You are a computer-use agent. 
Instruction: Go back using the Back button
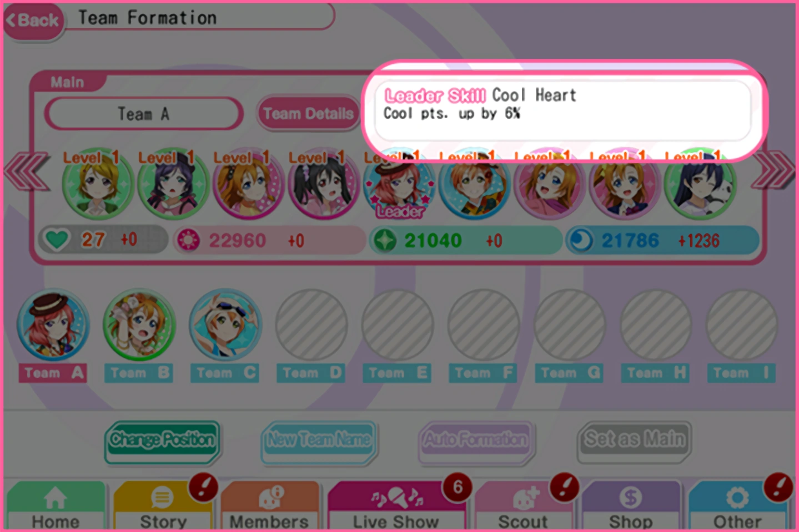[x=33, y=21]
